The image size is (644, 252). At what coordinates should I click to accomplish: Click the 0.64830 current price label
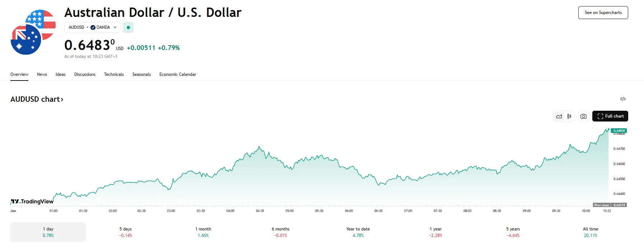tap(619, 130)
